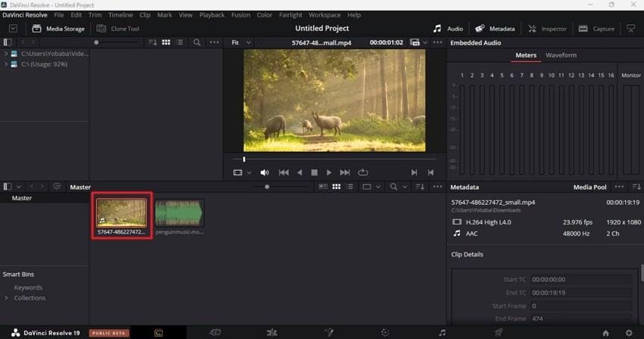Switch to the Fusion page icon
Viewport: 644px width, 339px height.
[329, 332]
